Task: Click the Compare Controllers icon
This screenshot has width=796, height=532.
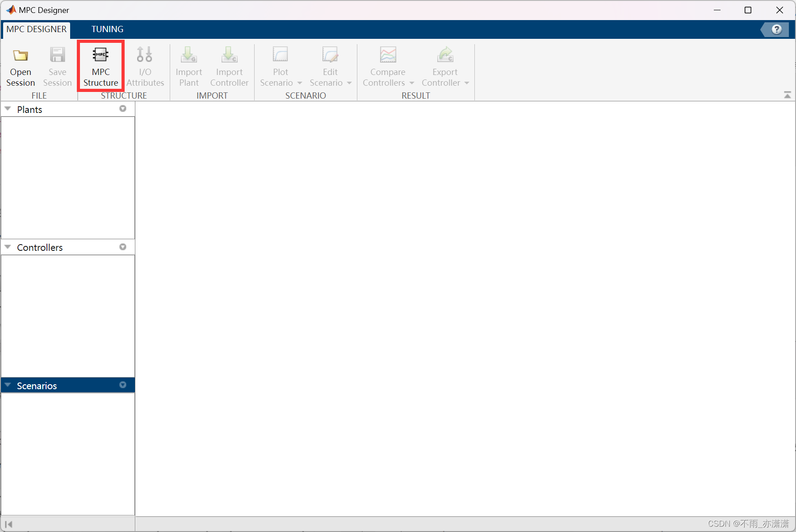Action: 388,55
